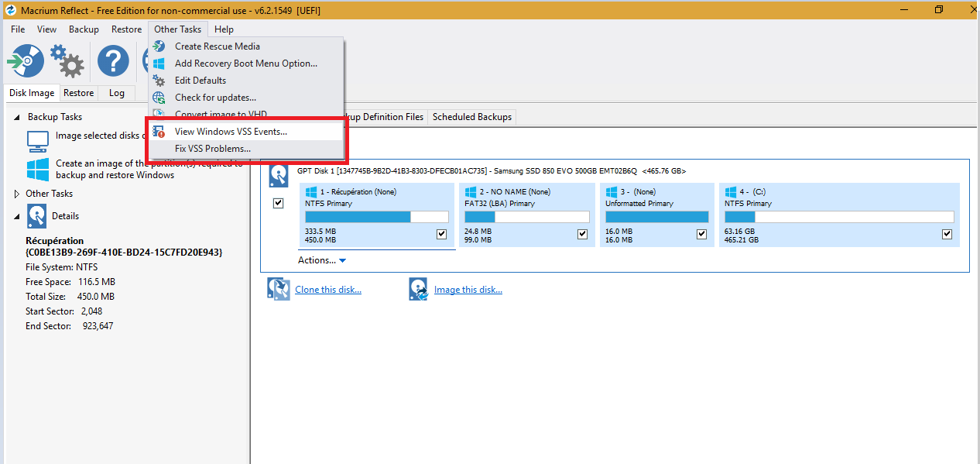
Task: Collapse the Details section arrow
Action: point(17,216)
